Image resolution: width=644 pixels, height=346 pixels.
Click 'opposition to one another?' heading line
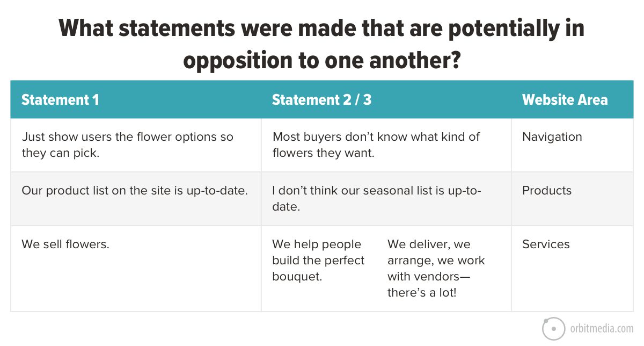321,60
